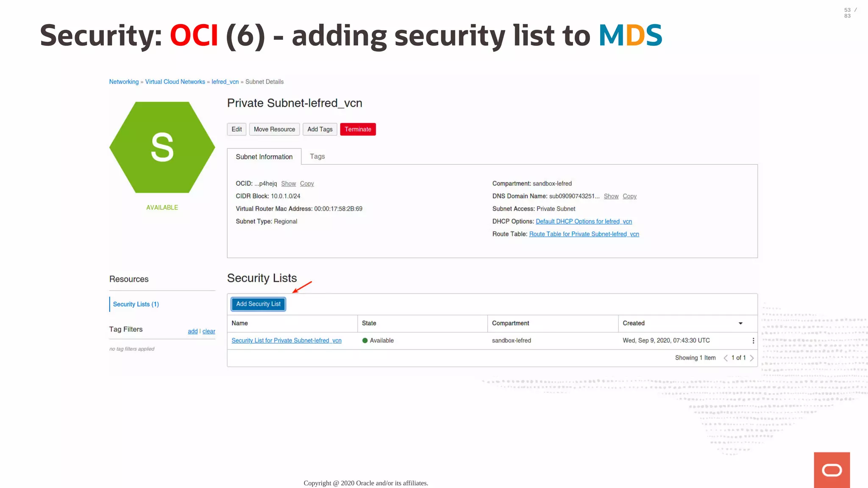Show the full OCID value
Screen dimensions: 868x488
click(289, 183)
